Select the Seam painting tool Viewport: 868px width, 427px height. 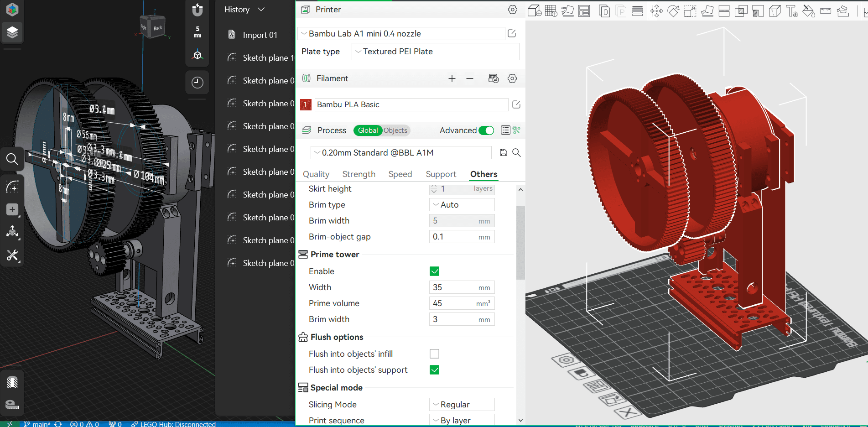775,11
